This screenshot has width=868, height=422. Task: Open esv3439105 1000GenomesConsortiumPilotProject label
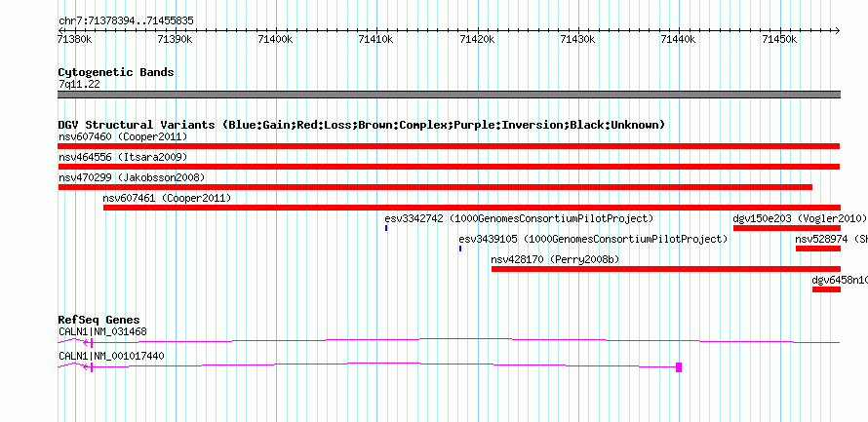pos(593,239)
